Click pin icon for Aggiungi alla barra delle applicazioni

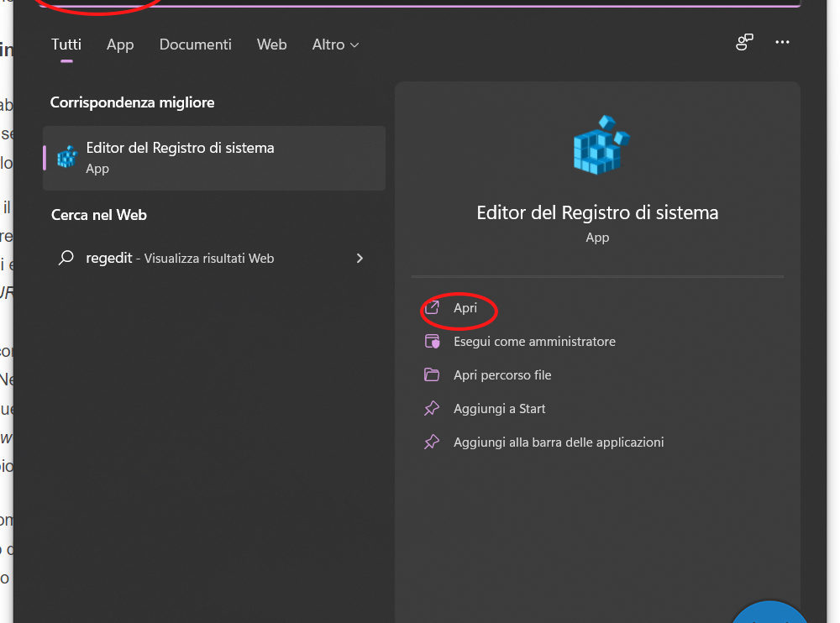(x=432, y=442)
